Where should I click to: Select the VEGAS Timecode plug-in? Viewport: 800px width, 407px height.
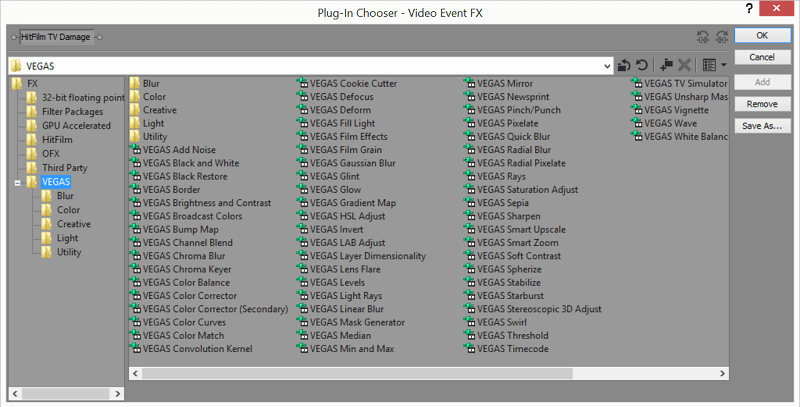[506, 348]
